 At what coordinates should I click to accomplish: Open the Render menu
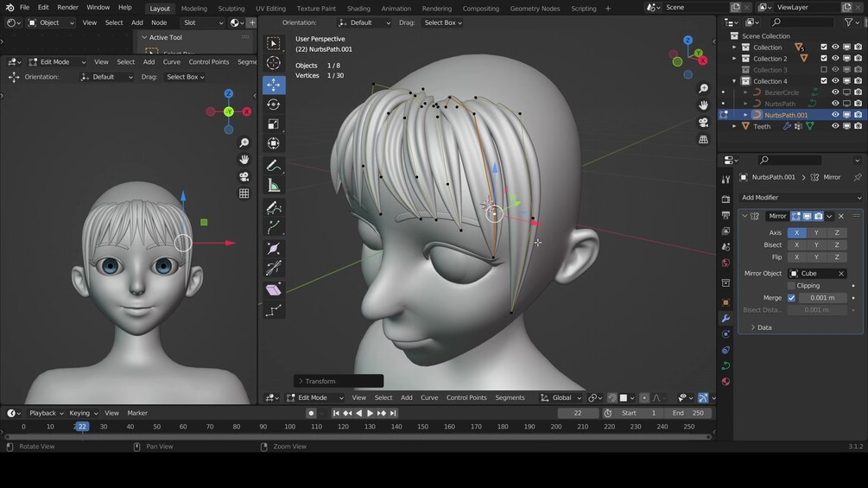point(67,7)
